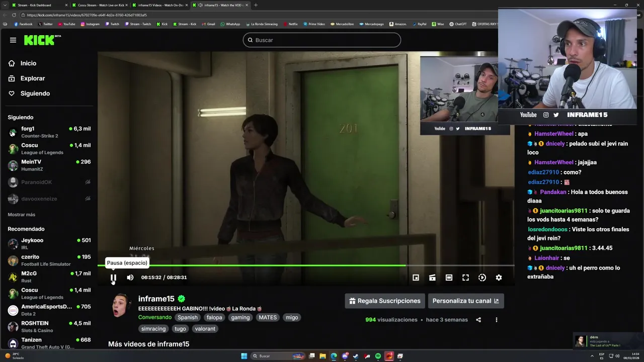Image resolution: width=644 pixels, height=362 pixels.
Task: Seek in the green video progress bar
Action: click(306, 265)
